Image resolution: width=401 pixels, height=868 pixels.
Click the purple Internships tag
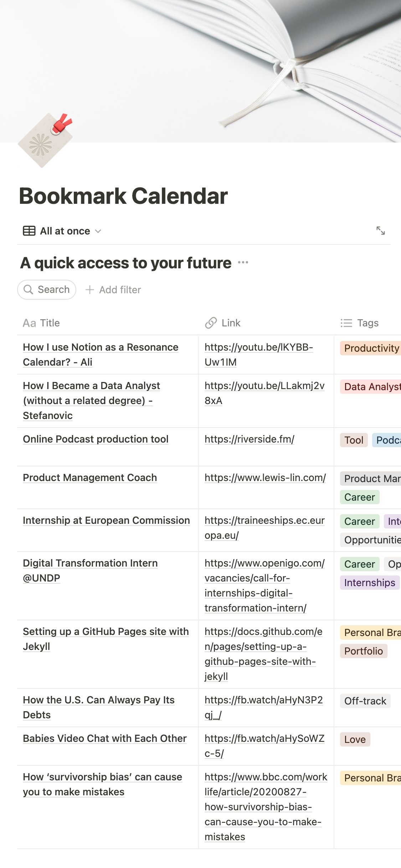369,583
